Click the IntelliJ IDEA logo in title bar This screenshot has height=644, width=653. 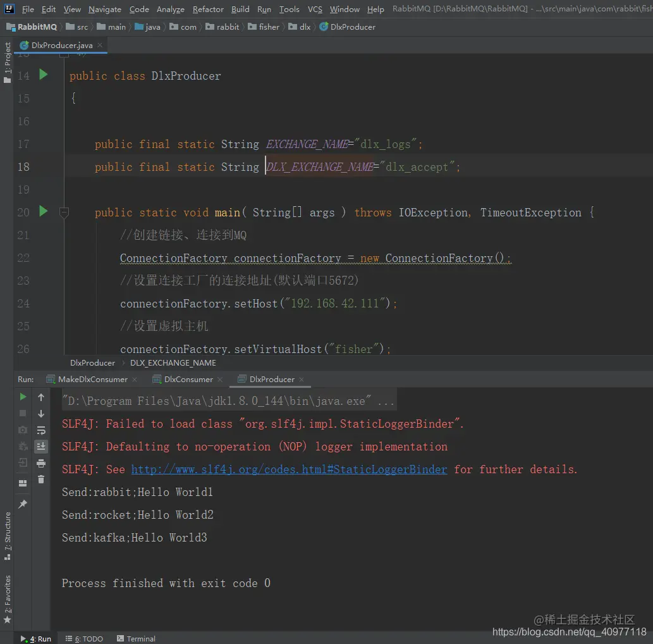pyautogui.click(x=9, y=8)
